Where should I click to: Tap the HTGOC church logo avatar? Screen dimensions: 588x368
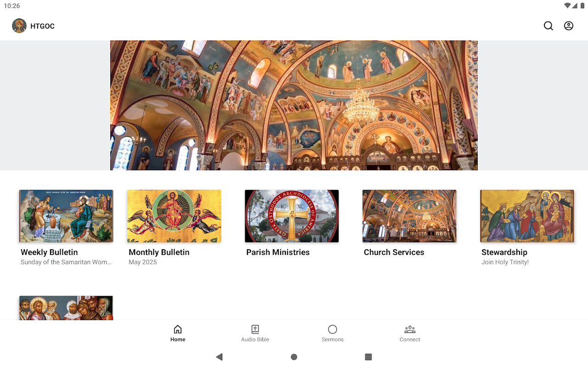pos(19,26)
